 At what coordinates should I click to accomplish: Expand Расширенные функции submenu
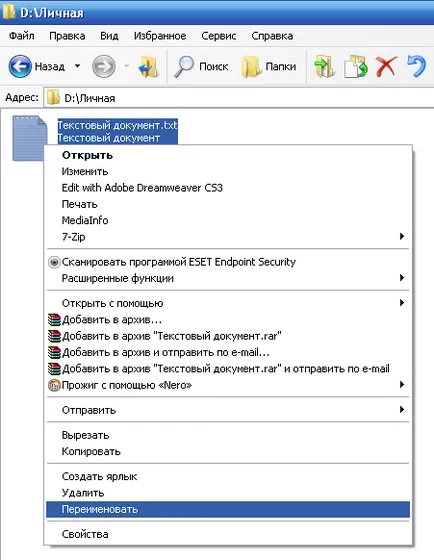228,278
